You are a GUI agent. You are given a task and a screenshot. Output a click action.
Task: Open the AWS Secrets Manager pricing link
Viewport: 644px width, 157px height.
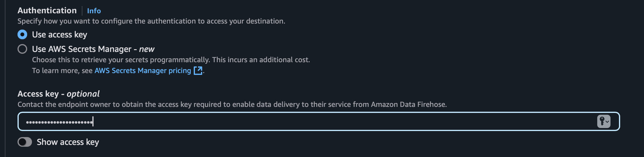pos(143,70)
